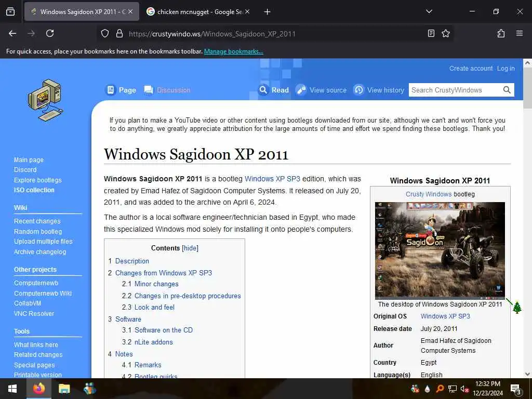Open the list all tabs dropdown
This screenshot has width=532, height=399.
pos(429,11)
